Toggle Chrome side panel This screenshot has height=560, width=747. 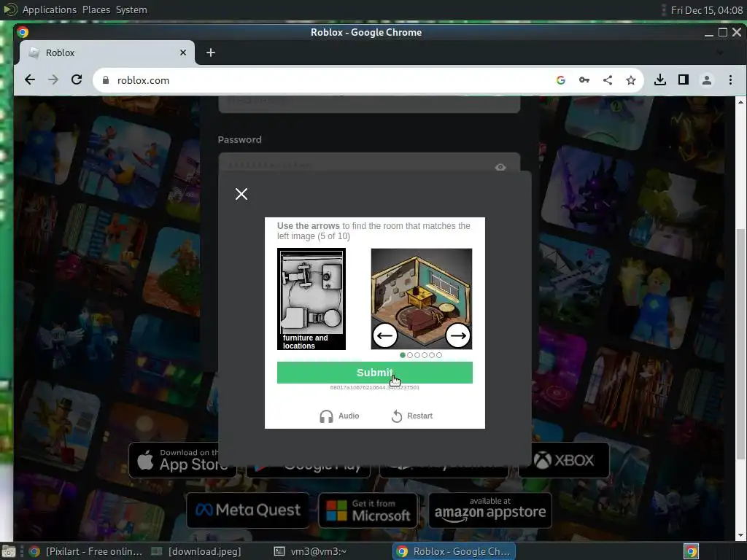684,80
